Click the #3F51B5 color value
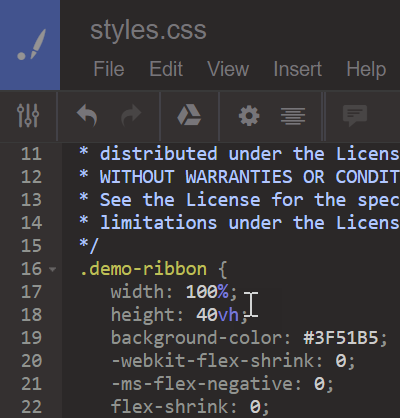 click(341, 338)
